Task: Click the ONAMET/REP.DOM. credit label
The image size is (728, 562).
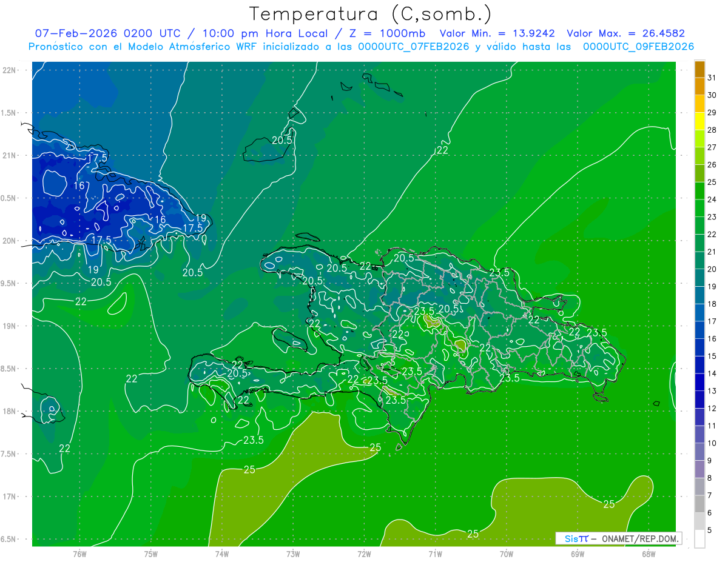Action: click(x=639, y=538)
